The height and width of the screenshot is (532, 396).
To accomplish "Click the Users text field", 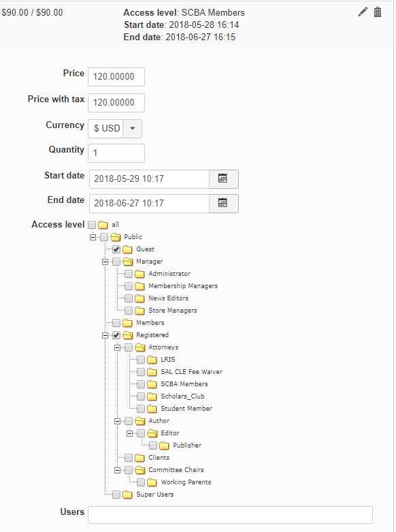I will 230,515.
